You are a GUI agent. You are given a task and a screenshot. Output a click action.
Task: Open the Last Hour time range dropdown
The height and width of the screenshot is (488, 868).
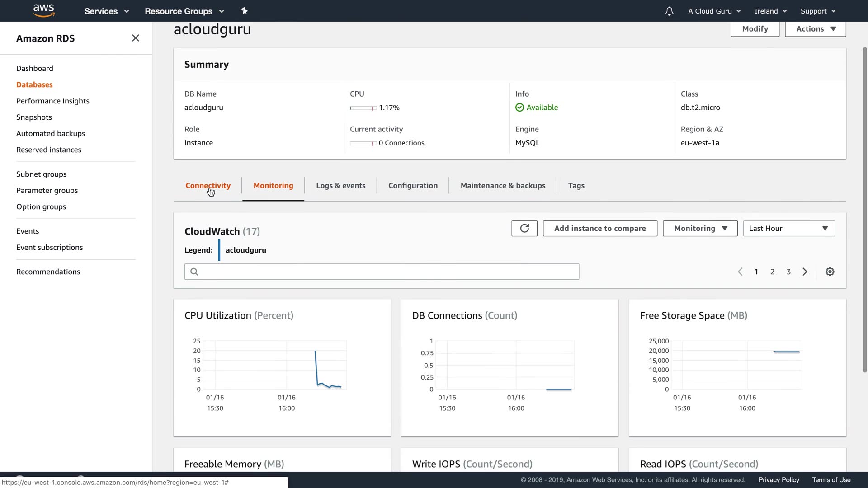click(788, 229)
